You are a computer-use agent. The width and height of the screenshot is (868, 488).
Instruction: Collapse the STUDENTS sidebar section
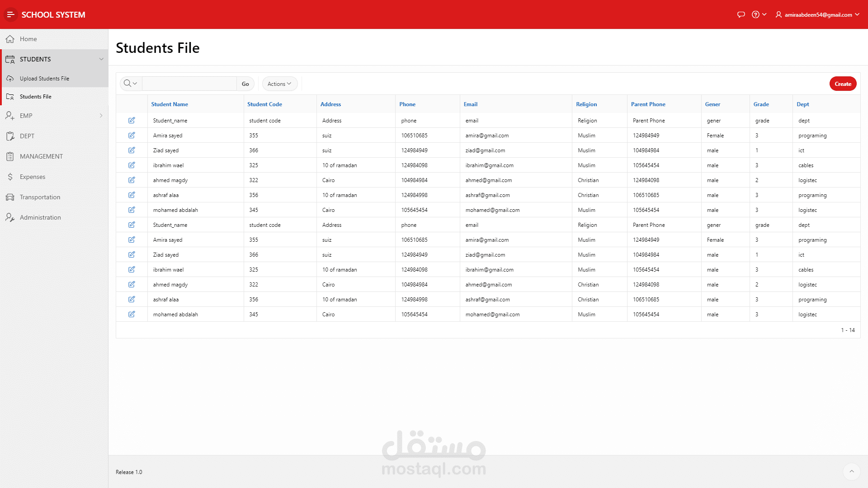pyautogui.click(x=101, y=59)
